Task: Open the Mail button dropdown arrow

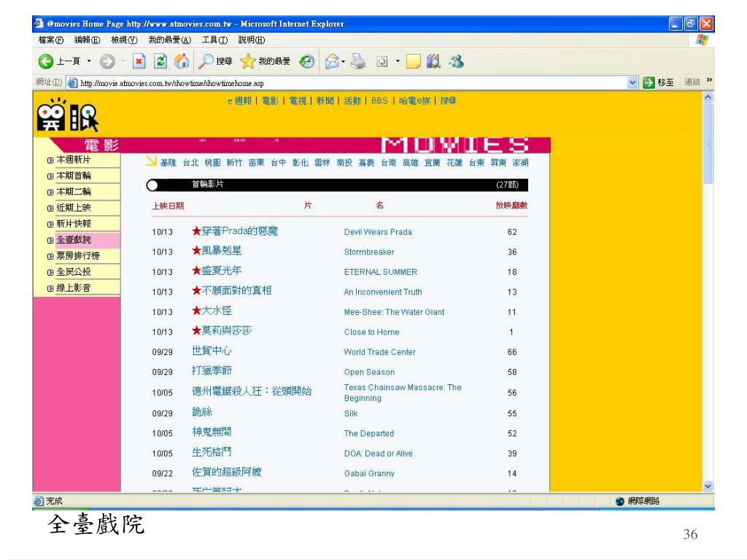Action: point(343,61)
